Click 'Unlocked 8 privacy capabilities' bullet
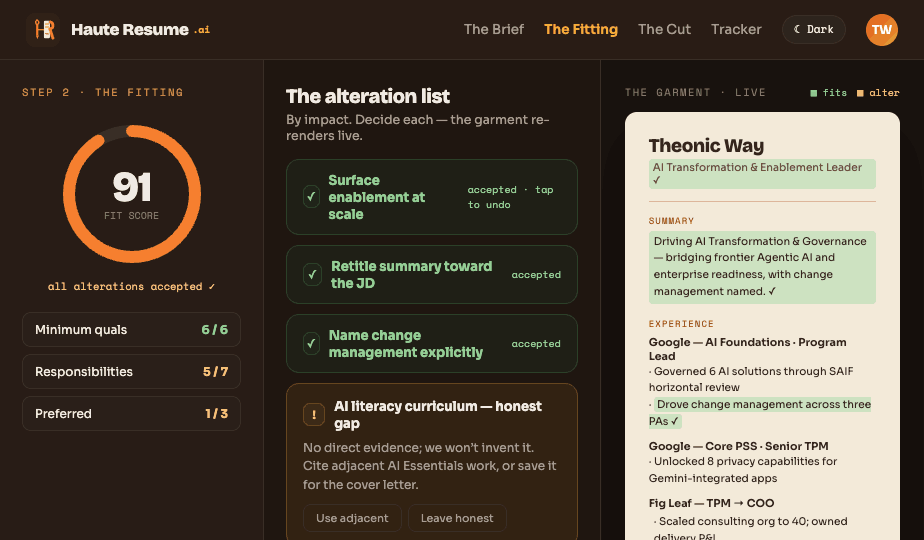The width and height of the screenshot is (924, 540). point(743,470)
